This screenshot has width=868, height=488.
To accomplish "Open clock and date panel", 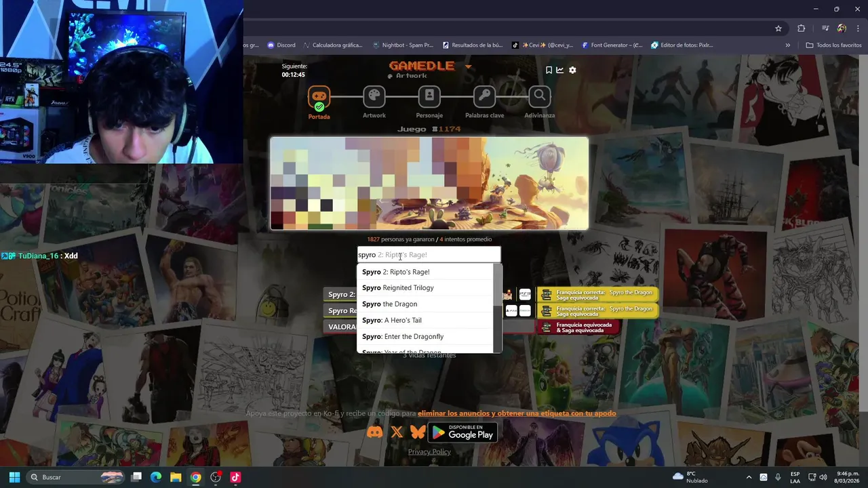I will click(x=847, y=477).
